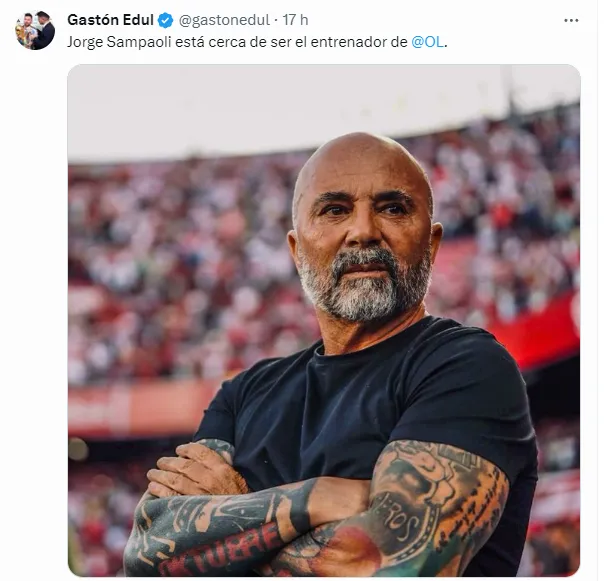Click the word entrenador in the tweet

click(358, 42)
